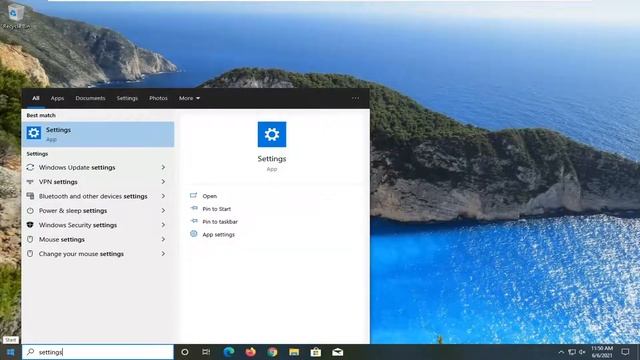The height and width of the screenshot is (360, 640).
Task: Choose Pin to Start for Settings
Action: (217, 209)
